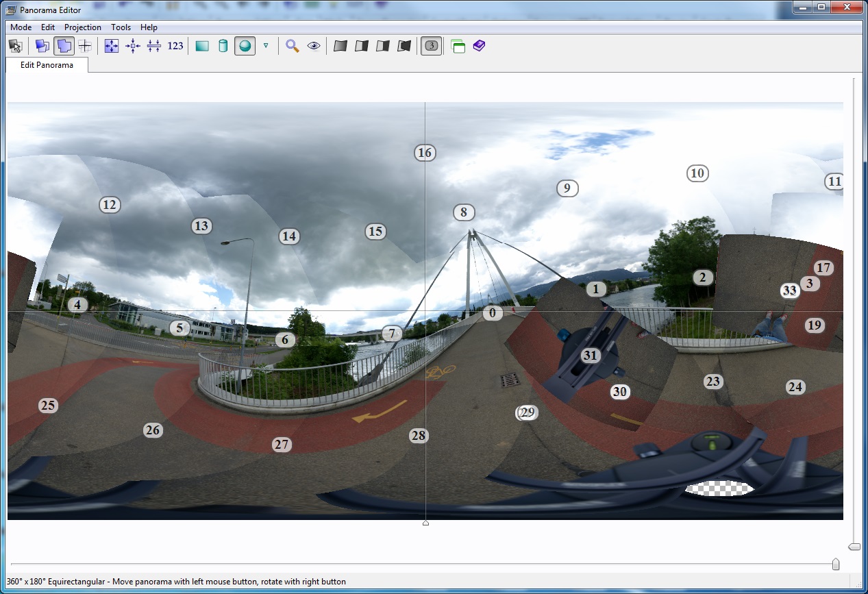
Task: Expand the projection dropdown arrow
Action: click(266, 46)
